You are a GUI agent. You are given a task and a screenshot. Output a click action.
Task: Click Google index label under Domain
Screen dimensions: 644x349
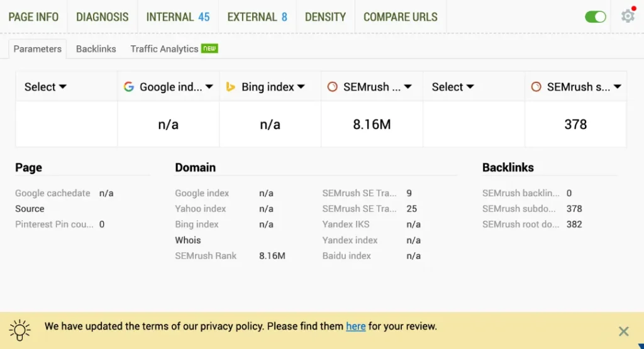(x=202, y=193)
